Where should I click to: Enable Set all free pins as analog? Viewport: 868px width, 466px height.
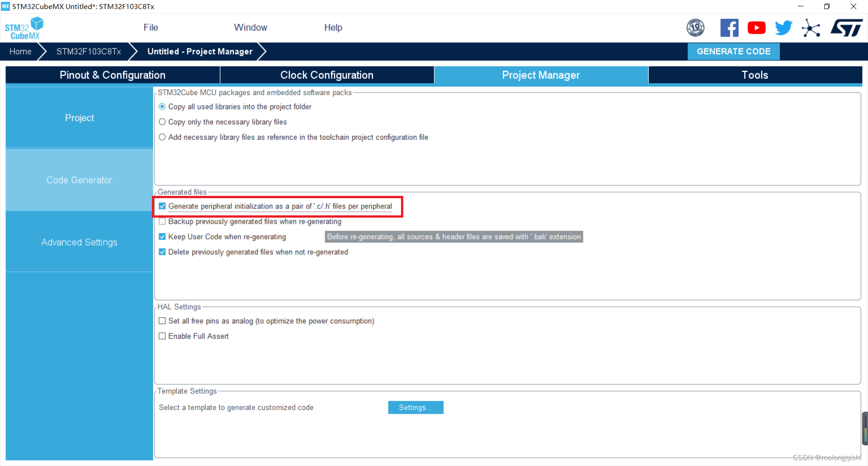pyautogui.click(x=162, y=321)
